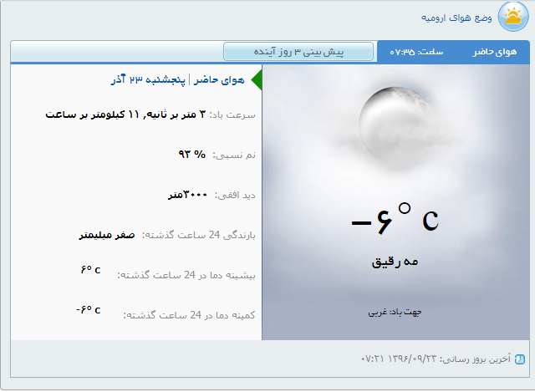The height and width of the screenshot is (392, 535).
Task: Click the وضع هوای ارومیه title
Action: [456, 18]
